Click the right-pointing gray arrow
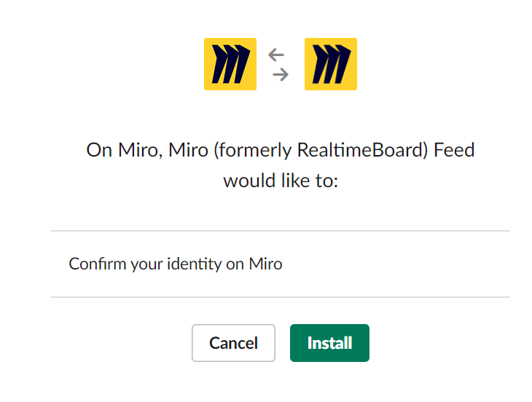 281,74
